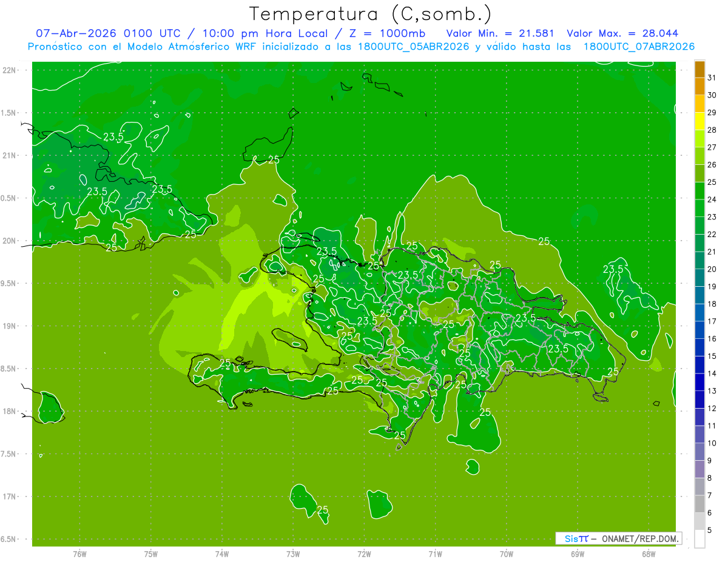The height and width of the screenshot is (562, 728).
Task: Pick the lime legend swatch between 27 and 28
Action: 699,139
